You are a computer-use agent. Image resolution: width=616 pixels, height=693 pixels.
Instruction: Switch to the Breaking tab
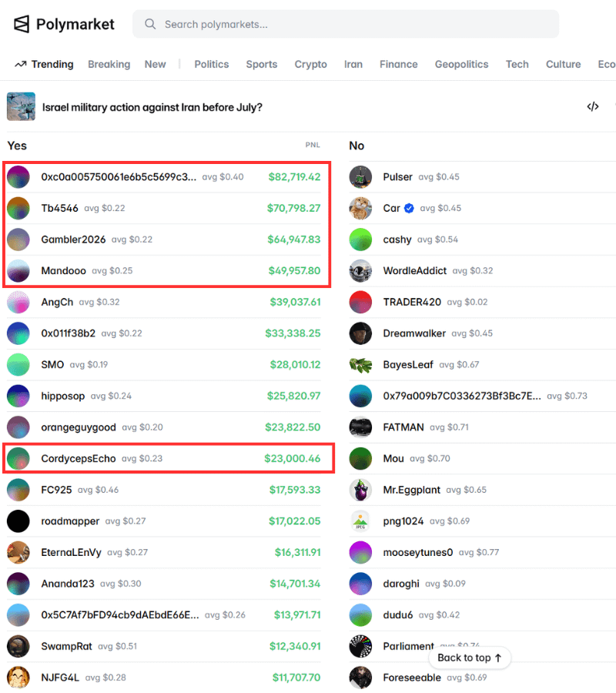pos(109,65)
